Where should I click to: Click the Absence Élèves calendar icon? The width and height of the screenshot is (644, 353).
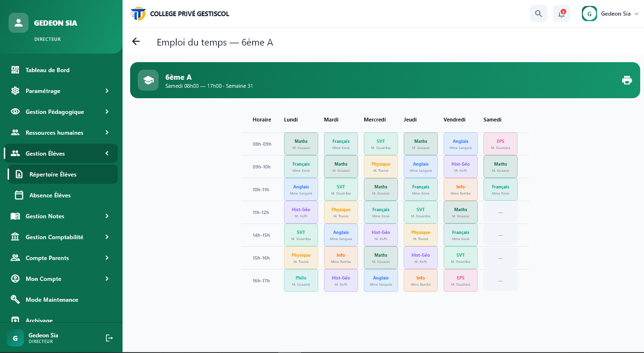tap(19, 195)
